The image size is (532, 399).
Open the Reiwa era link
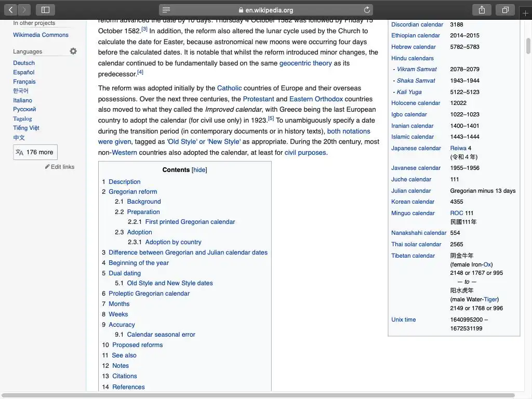pyautogui.click(x=458, y=148)
